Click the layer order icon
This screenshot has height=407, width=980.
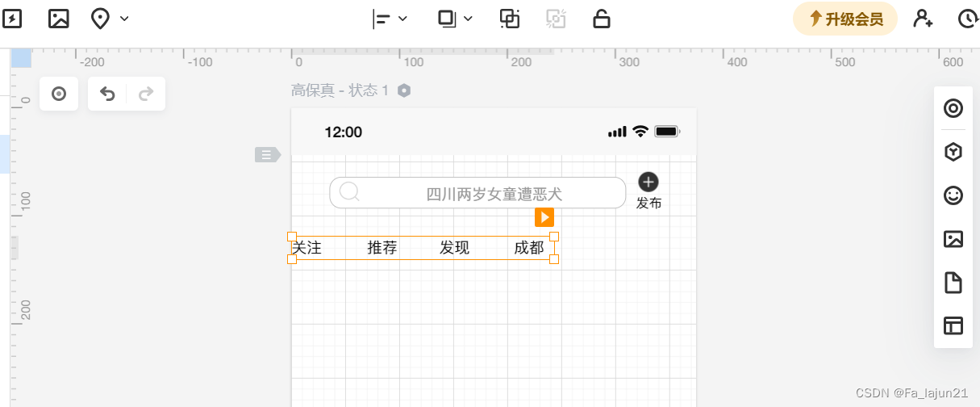coord(447,19)
